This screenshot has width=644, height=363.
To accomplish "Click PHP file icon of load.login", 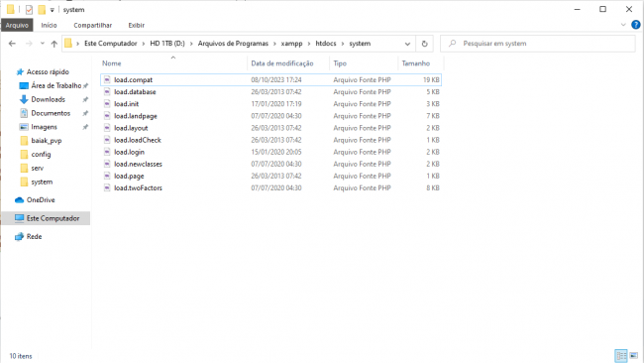I will [107, 152].
